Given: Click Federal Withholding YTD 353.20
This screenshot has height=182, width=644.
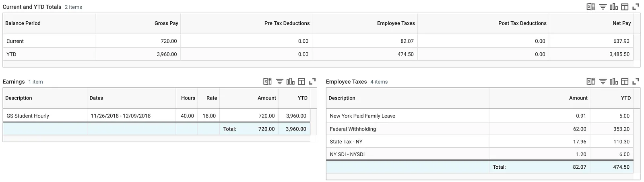Looking at the screenshot, I should [621, 129].
